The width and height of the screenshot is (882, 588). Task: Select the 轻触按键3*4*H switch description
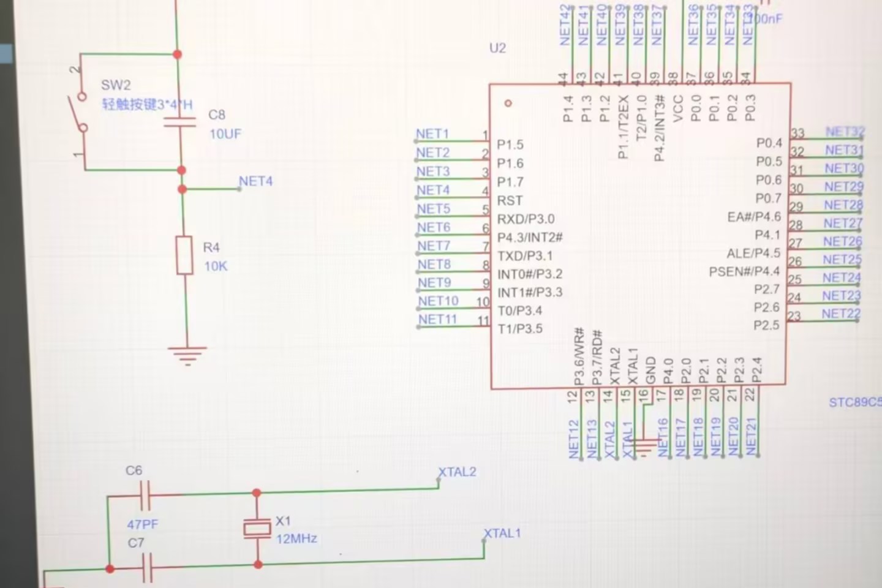click(x=147, y=105)
